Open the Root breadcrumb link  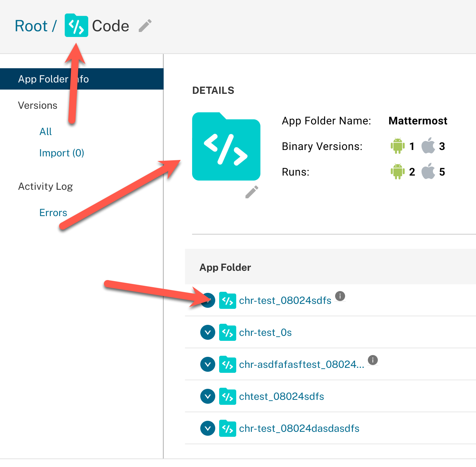(x=31, y=26)
